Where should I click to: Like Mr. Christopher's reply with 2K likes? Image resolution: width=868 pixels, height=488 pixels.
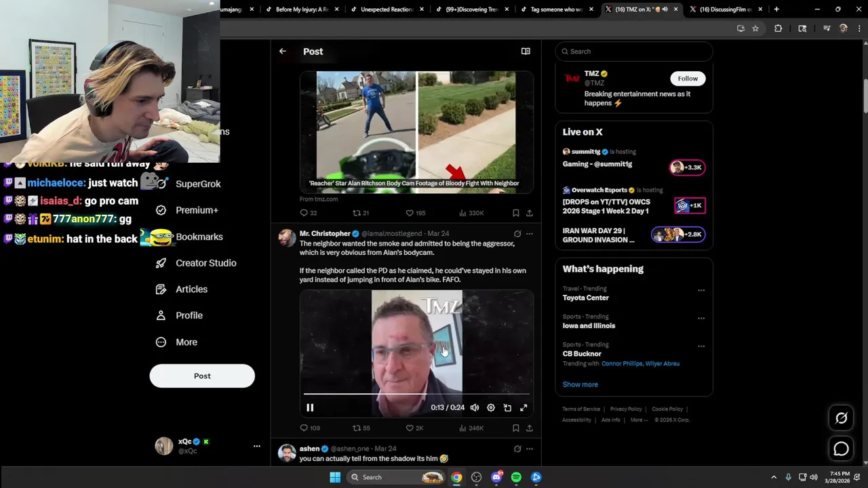[x=414, y=428]
